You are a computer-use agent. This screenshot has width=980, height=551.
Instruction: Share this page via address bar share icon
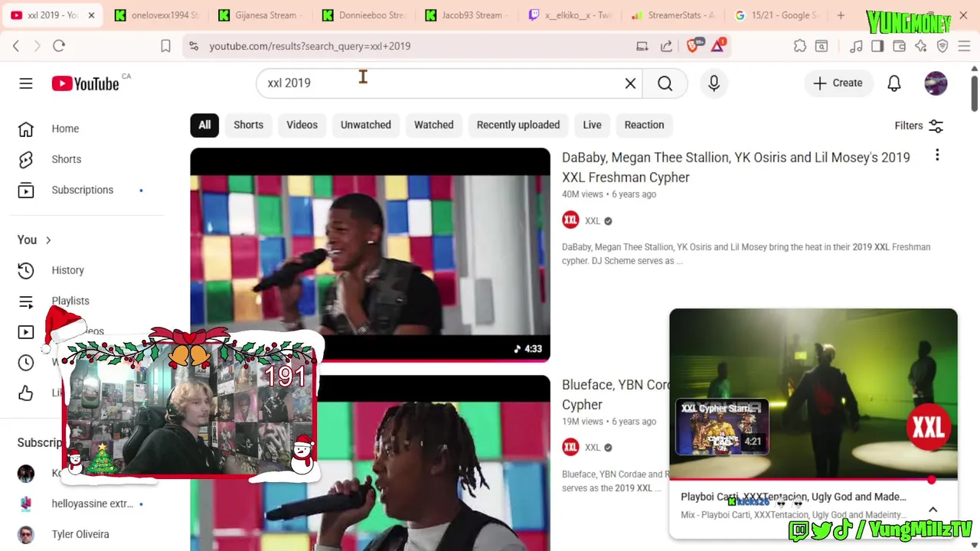(x=666, y=46)
